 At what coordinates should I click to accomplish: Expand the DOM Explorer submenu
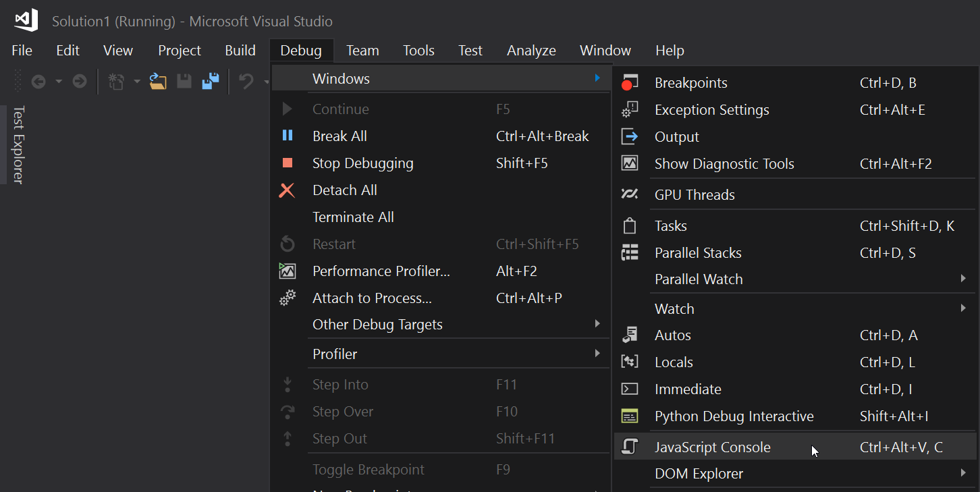click(963, 473)
